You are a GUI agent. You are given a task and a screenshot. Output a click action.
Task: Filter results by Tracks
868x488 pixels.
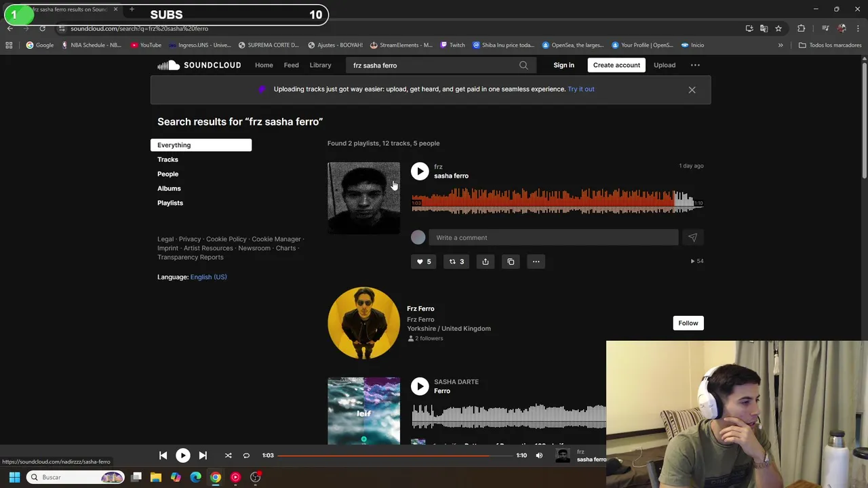[167, 159]
